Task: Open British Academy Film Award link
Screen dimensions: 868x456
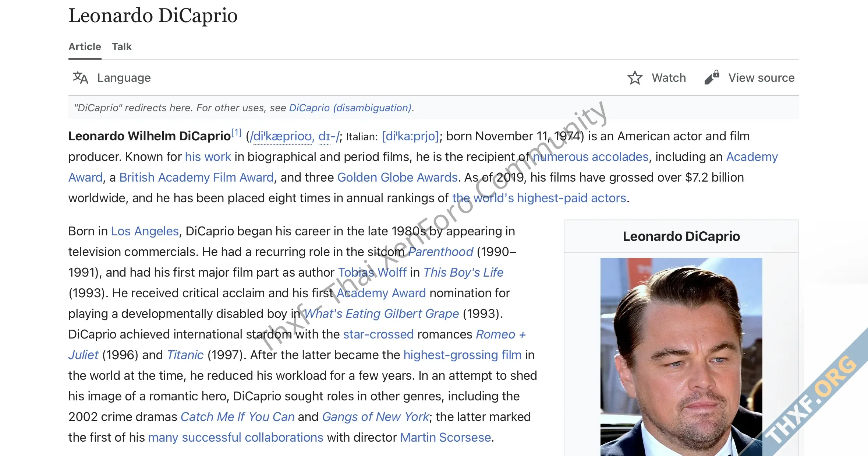Action: click(196, 178)
